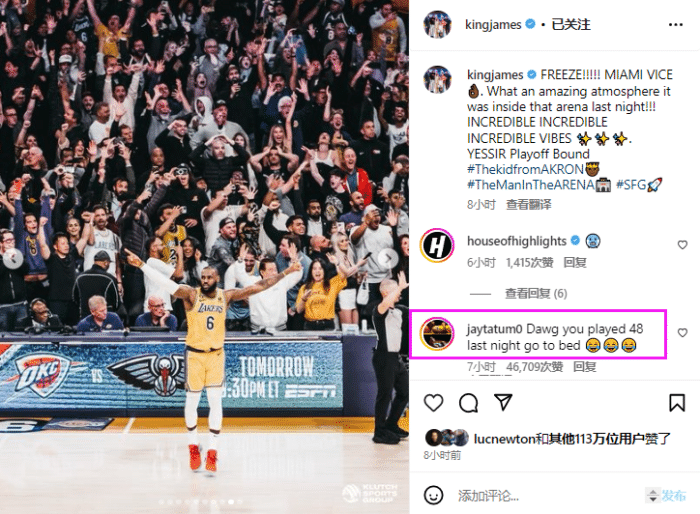The width and height of the screenshot is (700, 514).
Task: Open three-dot more options menu
Action: [675, 25]
